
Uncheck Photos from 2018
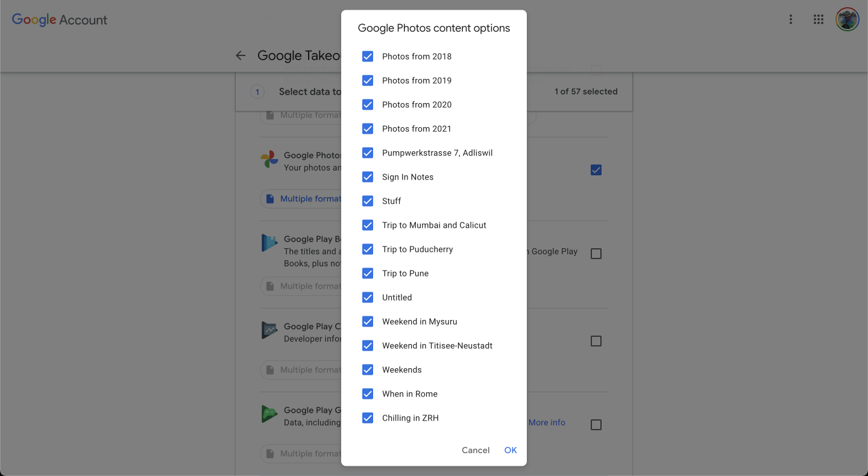(x=368, y=56)
